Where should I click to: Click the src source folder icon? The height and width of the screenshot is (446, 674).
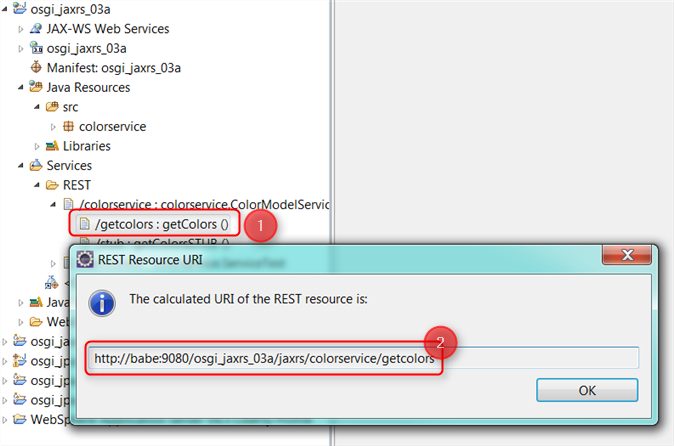[x=53, y=107]
